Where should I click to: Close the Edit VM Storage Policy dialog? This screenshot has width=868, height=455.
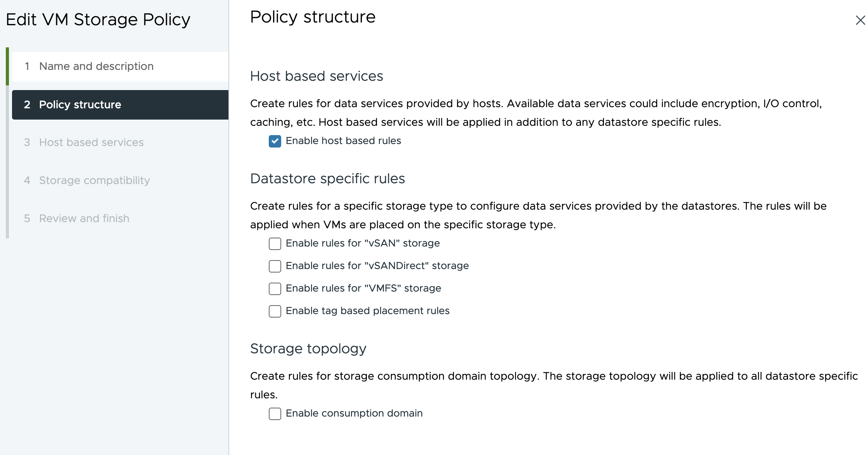click(860, 20)
